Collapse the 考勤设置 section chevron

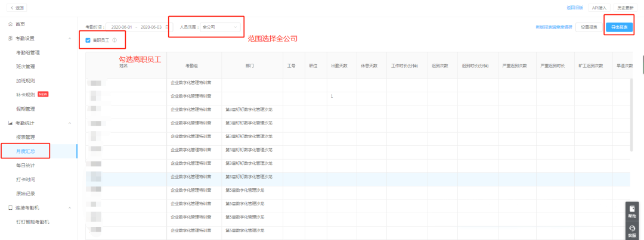click(69, 39)
